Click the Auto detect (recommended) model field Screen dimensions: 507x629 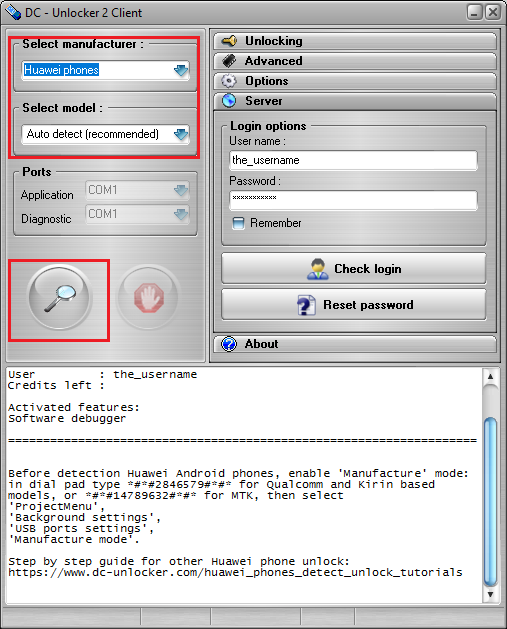pos(105,134)
